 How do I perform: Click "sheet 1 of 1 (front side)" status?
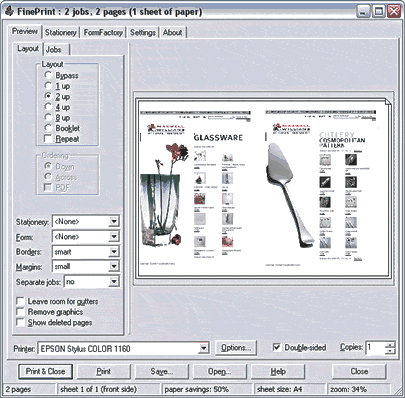point(98,389)
